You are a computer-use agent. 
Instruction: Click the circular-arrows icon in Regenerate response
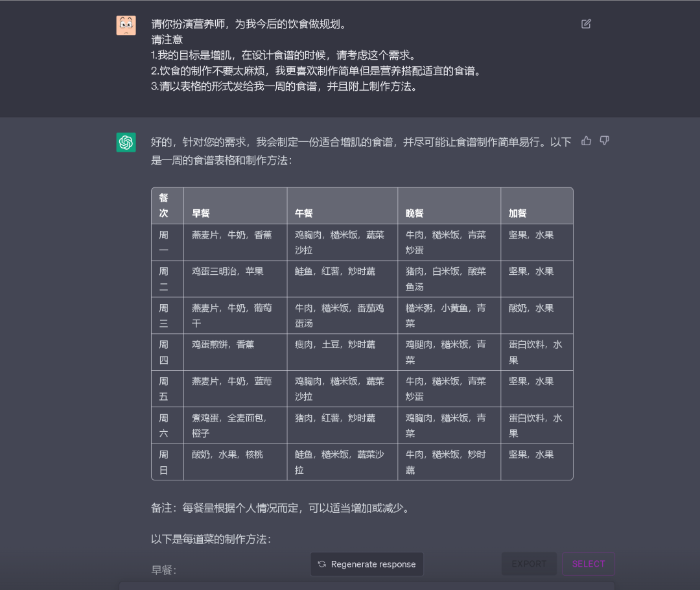pyautogui.click(x=321, y=564)
